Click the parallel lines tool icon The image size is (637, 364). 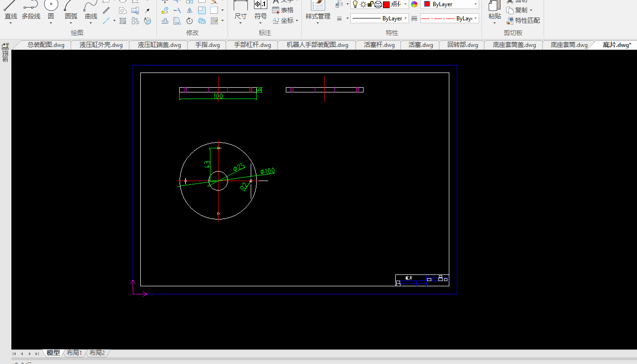106,10
